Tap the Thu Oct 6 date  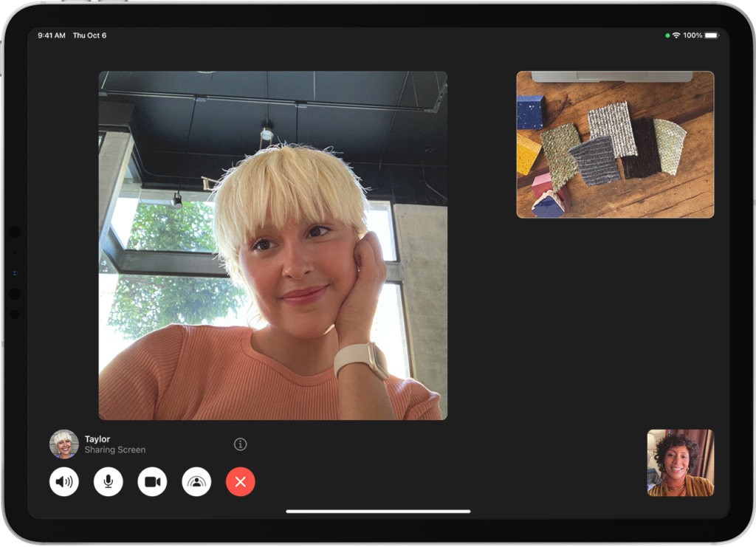pyautogui.click(x=89, y=35)
